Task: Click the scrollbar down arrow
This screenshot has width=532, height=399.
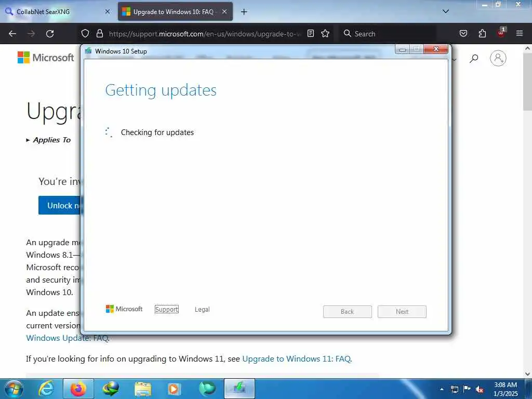Action: (x=527, y=374)
